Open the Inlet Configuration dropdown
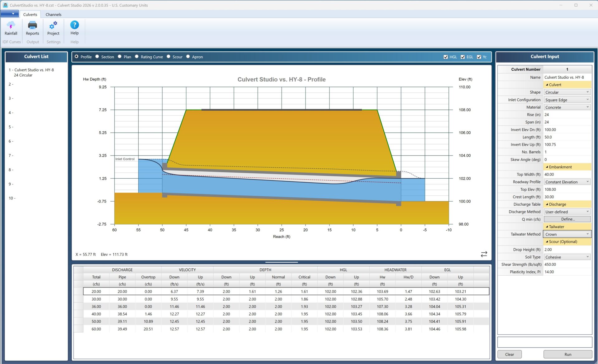Image resolution: width=598 pixels, height=364 pixels. point(567,100)
